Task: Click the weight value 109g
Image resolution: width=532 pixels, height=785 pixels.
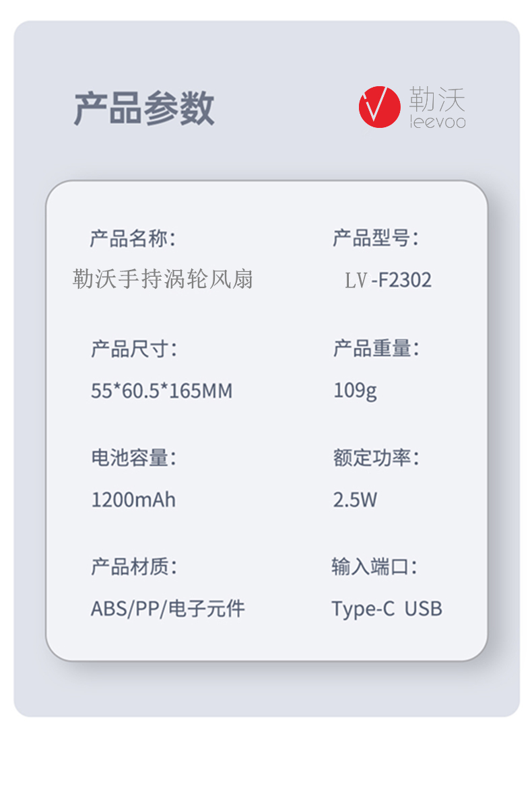Action: point(355,390)
